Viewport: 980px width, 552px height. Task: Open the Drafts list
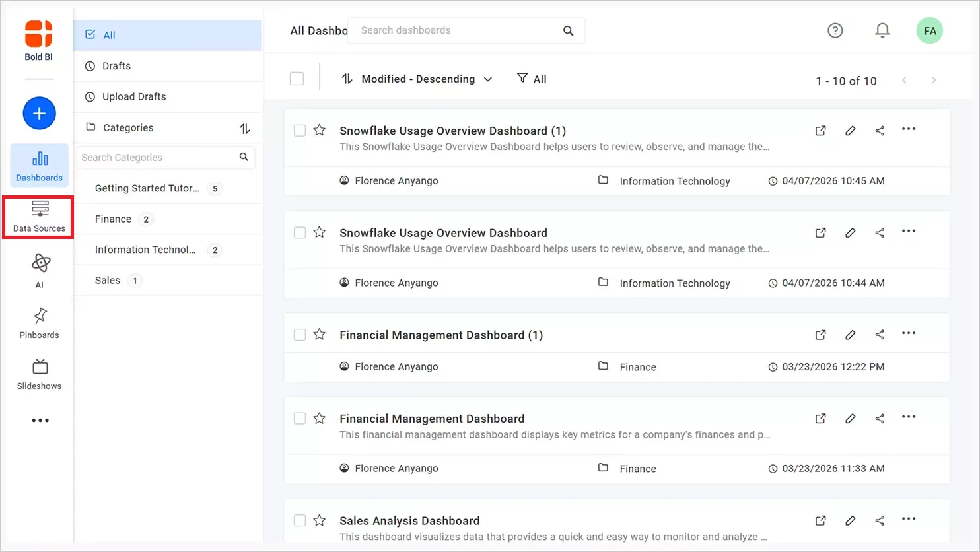tap(168, 66)
